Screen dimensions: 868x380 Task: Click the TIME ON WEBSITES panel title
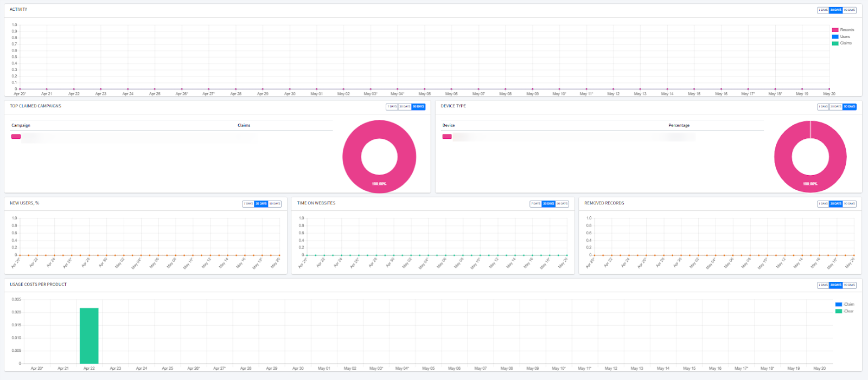(x=316, y=203)
